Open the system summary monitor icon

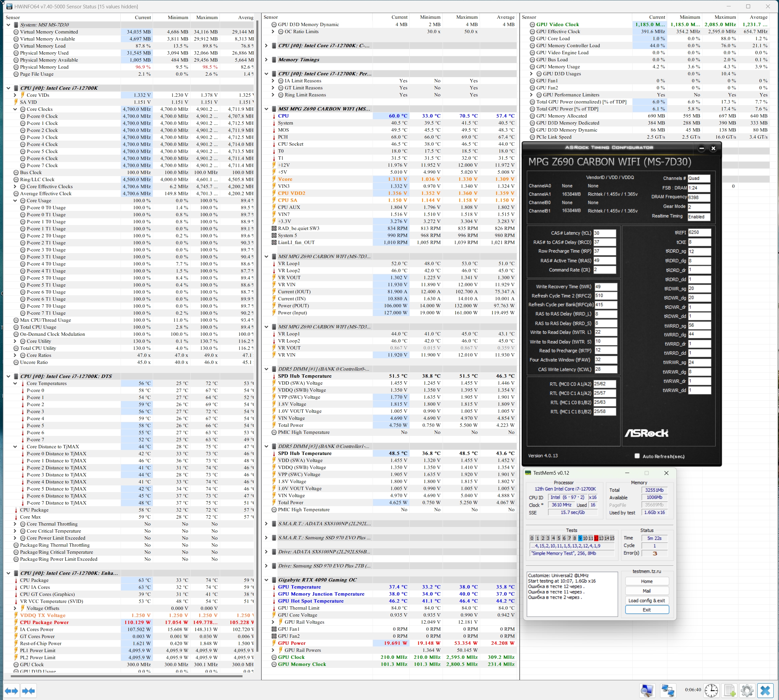(x=647, y=691)
